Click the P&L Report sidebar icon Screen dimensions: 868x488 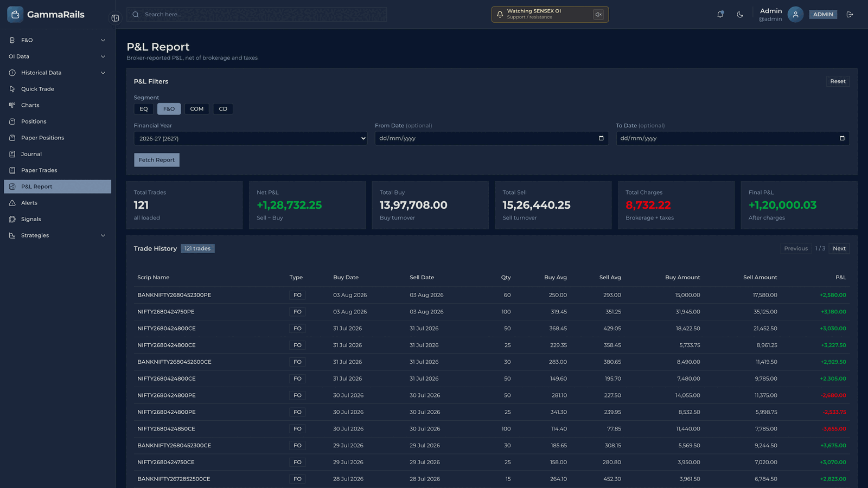(12, 187)
